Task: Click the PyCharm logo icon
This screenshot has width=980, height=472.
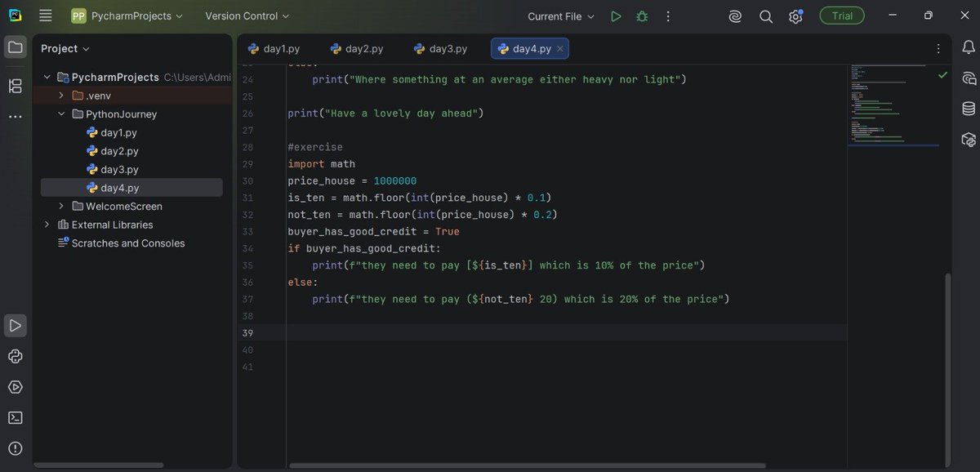Action: pyautogui.click(x=15, y=16)
